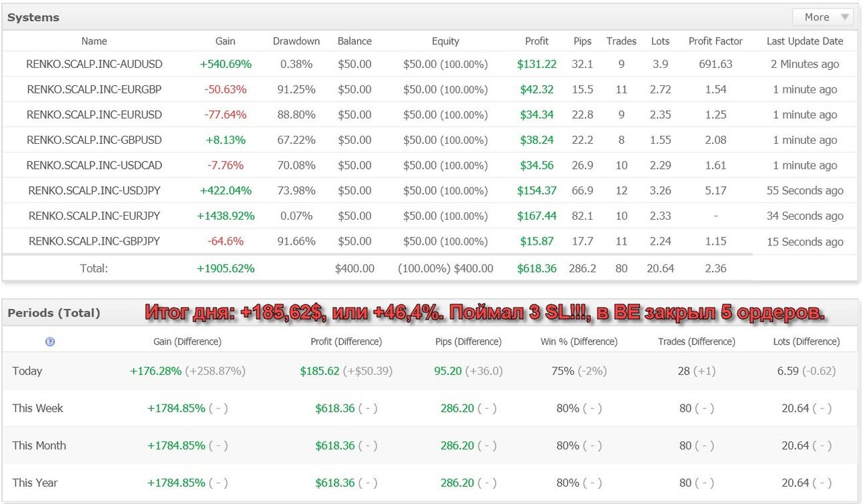Open the More dropdown in Systems panel
This screenshot has height=504, width=862.
point(822,17)
